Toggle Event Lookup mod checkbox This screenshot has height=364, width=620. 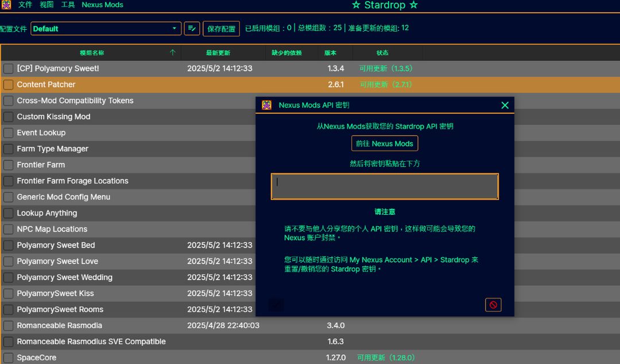pyautogui.click(x=8, y=133)
